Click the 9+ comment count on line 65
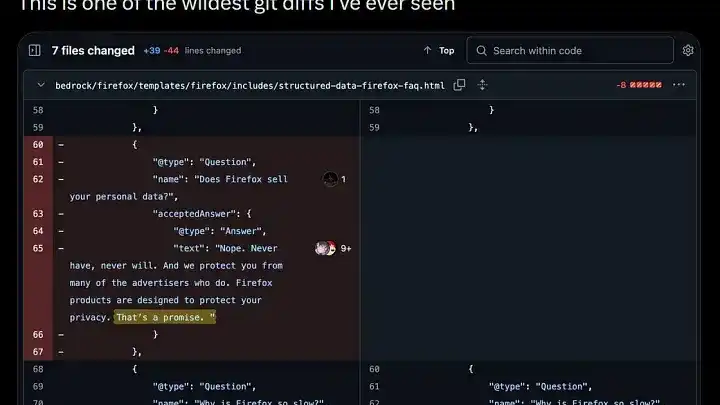Viewport: 720px width, 405px height. [346, 248]
